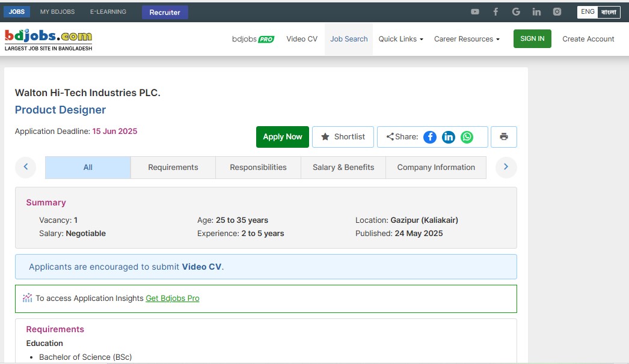Switch language to Bangla

(x=609, y=12)
